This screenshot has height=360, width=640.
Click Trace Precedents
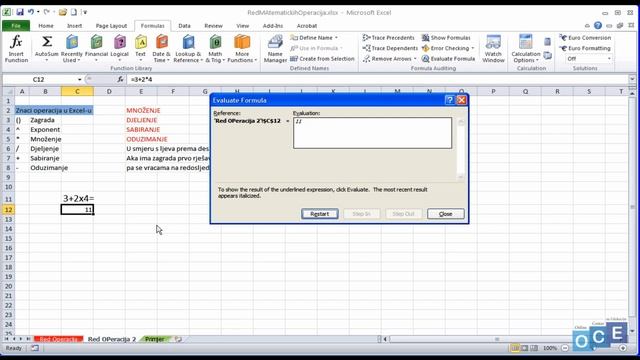[x=389, y=38]
